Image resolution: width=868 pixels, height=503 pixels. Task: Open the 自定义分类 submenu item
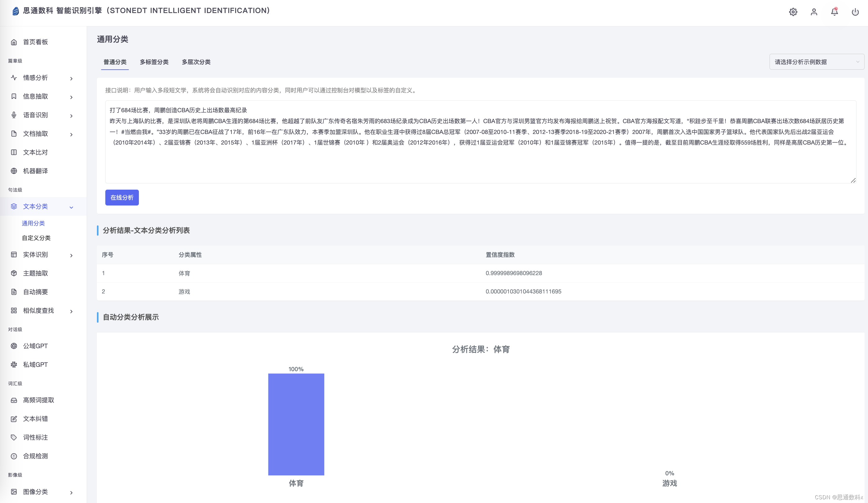pyautogui.click(x=36, y=238)
